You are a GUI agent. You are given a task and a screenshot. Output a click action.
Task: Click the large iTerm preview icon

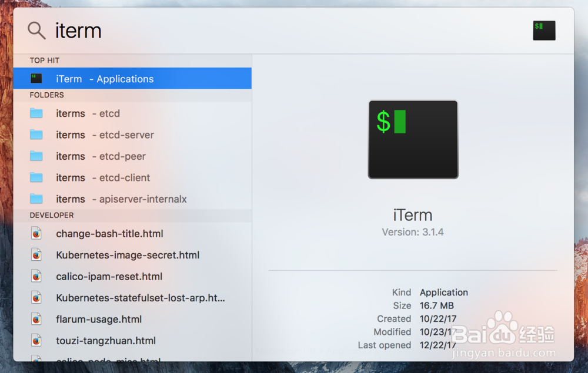click(413, 139)
